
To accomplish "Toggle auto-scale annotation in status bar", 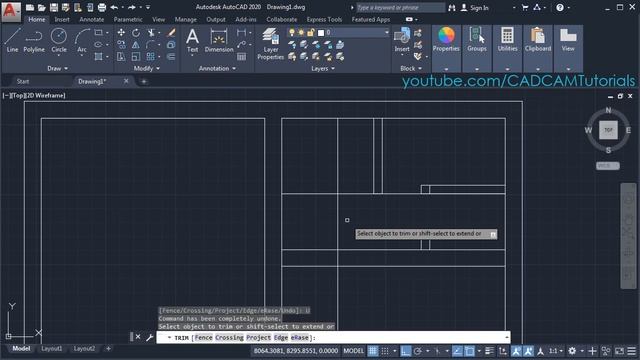I will pyautogui.click(x=528, y=351).
